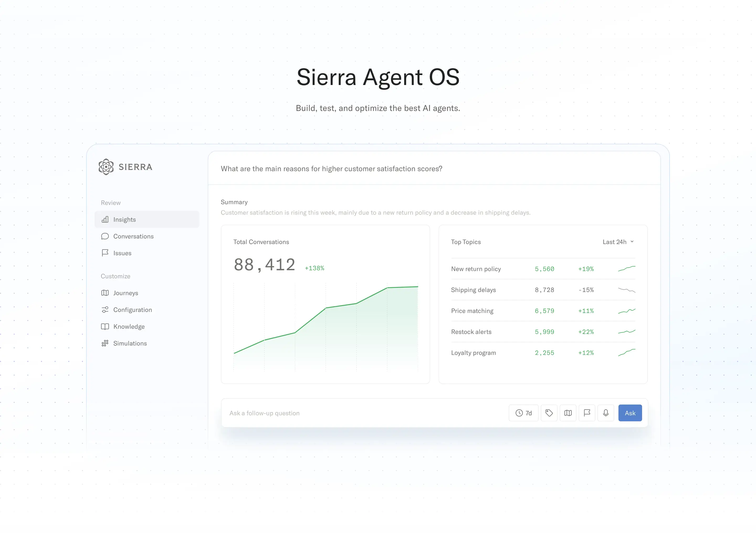Click the Configuration sliders icon
756x542 pixels.
(x=105, y=310)
